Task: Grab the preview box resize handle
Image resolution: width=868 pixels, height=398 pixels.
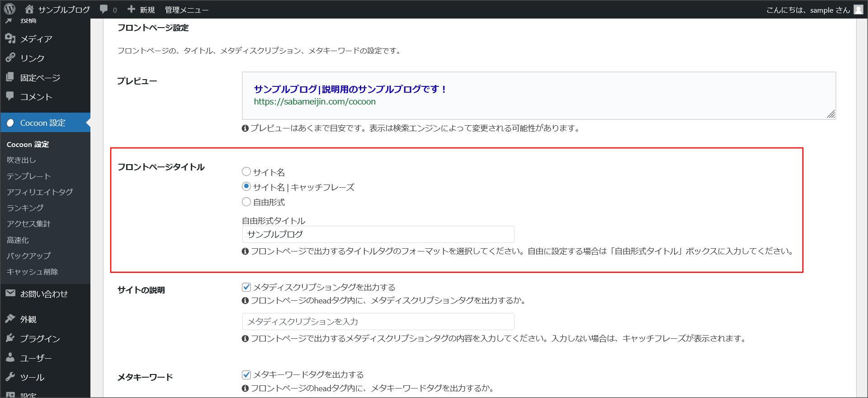Action: coord(831,114)
